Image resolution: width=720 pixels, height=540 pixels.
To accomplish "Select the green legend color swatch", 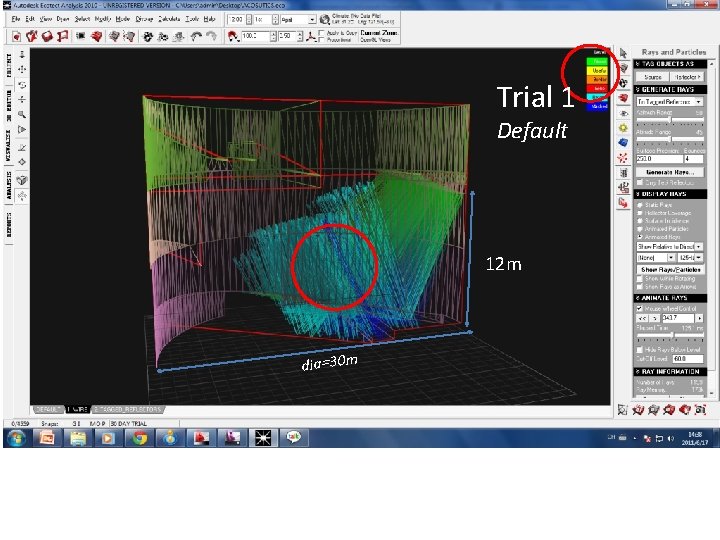I will pyautogui.click(x=598, y=62).
